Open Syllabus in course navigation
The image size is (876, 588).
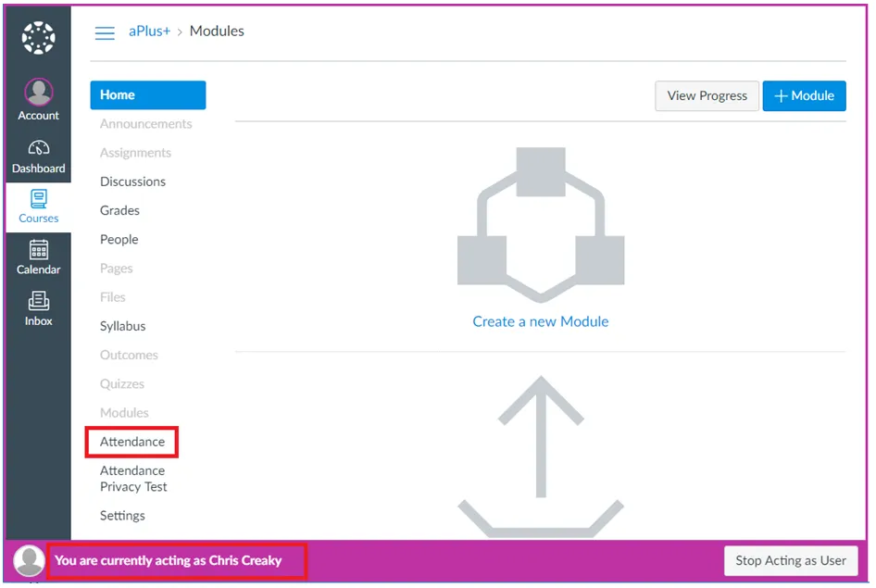click(x=122, y=326)
